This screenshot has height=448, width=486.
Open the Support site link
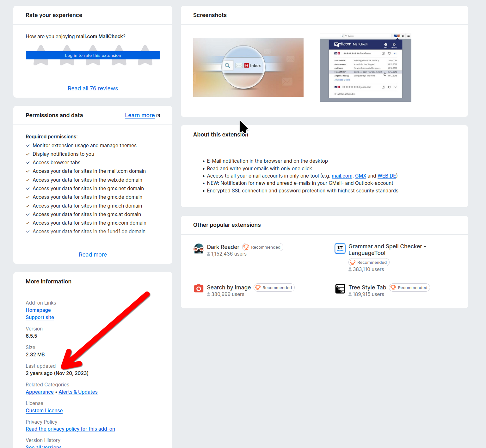point(40,318)
